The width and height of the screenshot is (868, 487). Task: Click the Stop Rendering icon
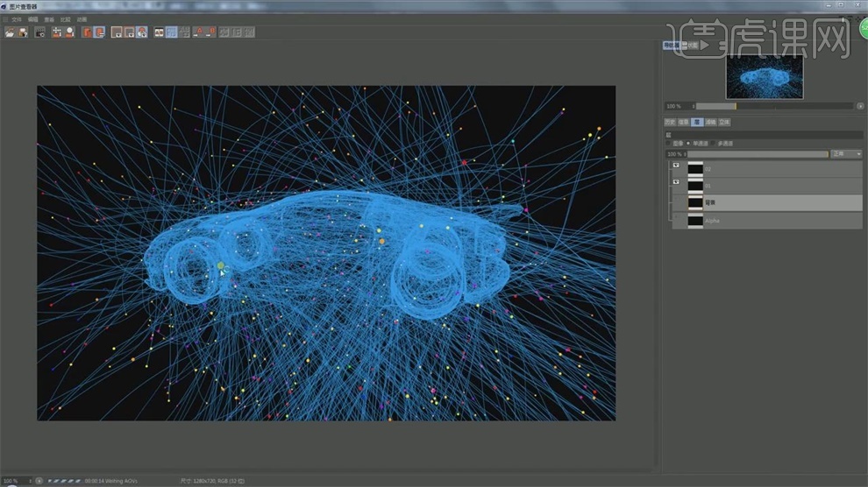tap(40, 32)
